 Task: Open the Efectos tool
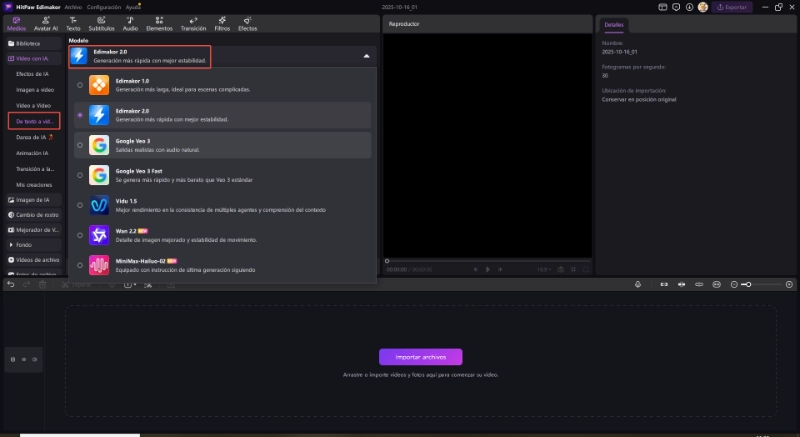tap(247, 24)
